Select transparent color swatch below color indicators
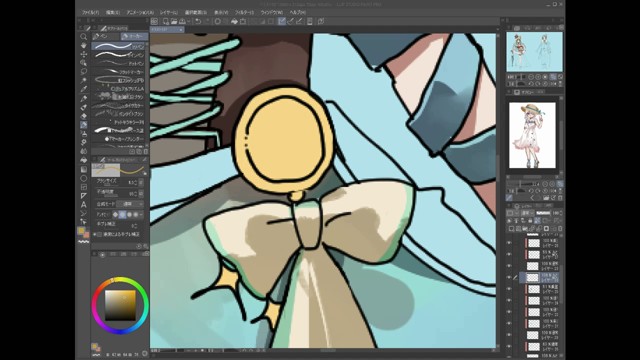The height and width of the screenshot is (360, 640). (84, 242)
